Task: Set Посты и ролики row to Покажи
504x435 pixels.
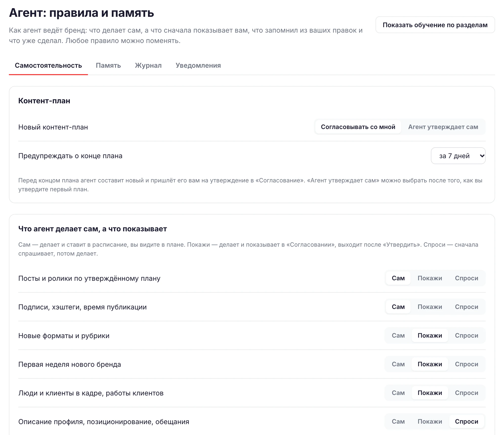Action: (430, 278)
